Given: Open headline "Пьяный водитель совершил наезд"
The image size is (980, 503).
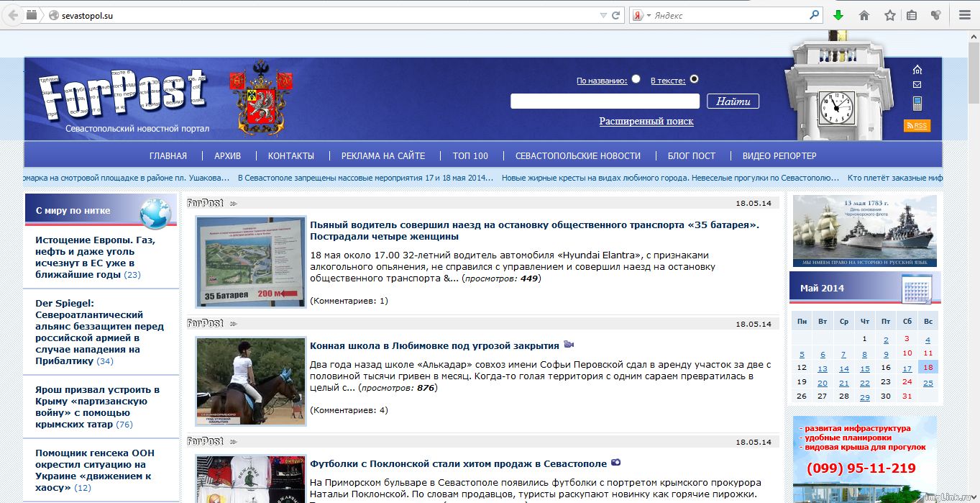Looking at the screenshot, I should click(x=534, y=230).
